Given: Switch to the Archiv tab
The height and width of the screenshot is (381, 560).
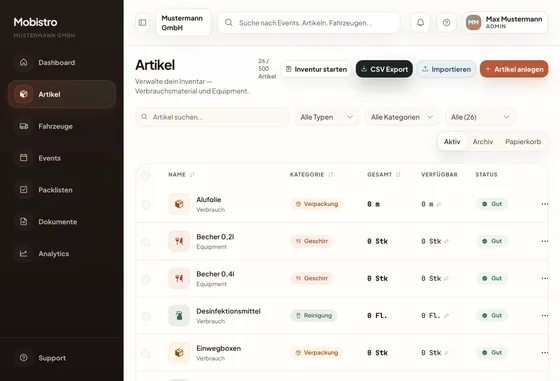Looking at the screenshot, I should click(483, 142).
